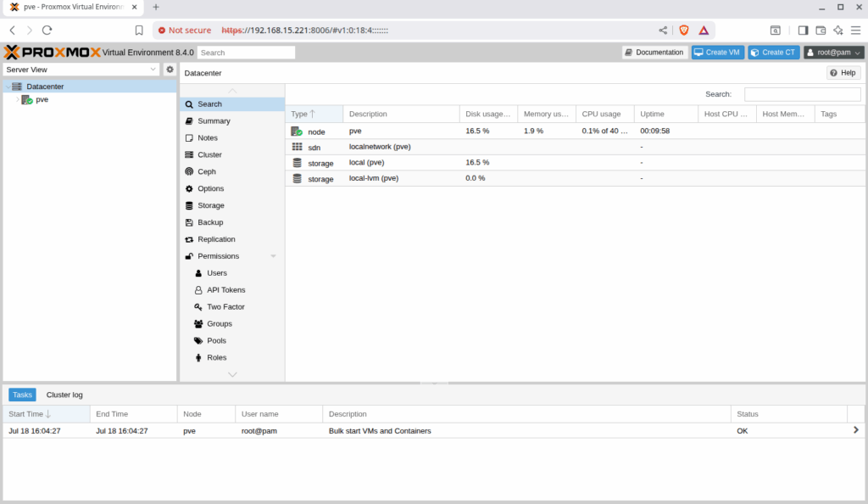Click the Not secure site warning
The height and width of the screenshot is (504, 868).
pyautogui.click(x=184, y=30)
